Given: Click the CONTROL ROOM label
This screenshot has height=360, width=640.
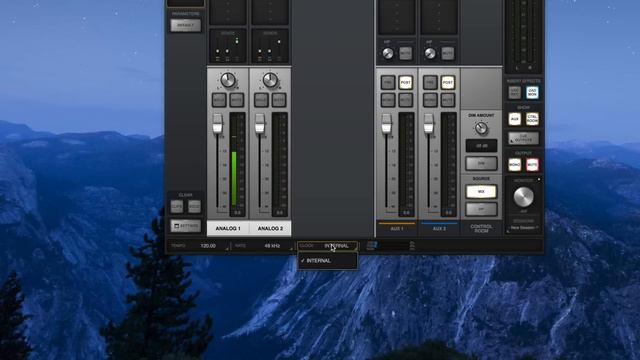Looking at the screenshot, I should (481, 229).
